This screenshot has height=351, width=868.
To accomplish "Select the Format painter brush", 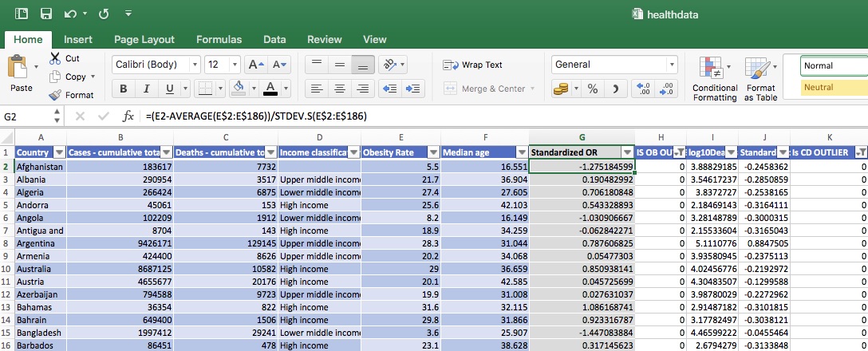I will [x=54, y=95].
